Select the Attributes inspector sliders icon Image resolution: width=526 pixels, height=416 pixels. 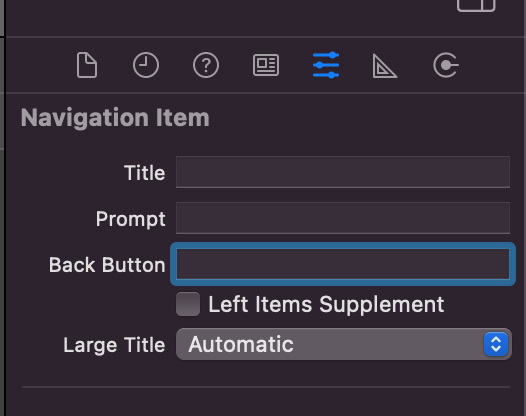pos(326,65)
